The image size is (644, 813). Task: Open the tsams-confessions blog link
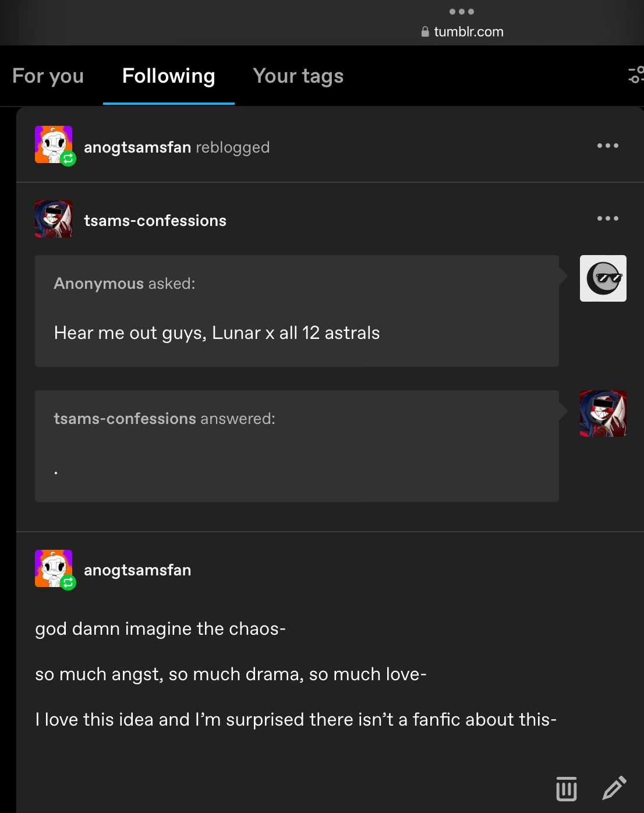(x=155, y=221)
